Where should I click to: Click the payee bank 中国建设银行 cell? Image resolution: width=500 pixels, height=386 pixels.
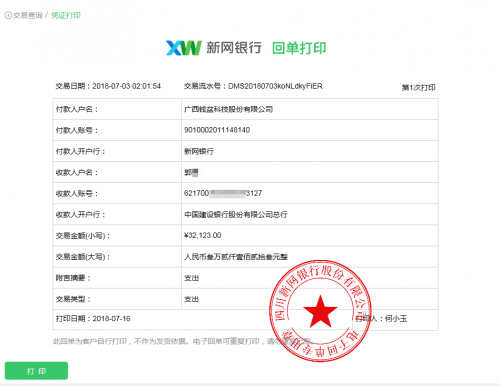pos(310,214)
